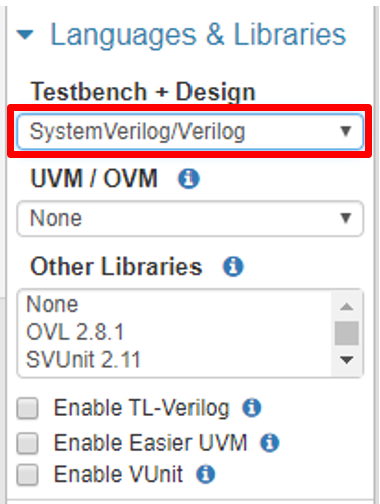The width and height of the screenshot is (380, 504).
Task: Open the Testbench + Design SystemVerilog/Verilog dropdown
Action: [x=190, y=131]
